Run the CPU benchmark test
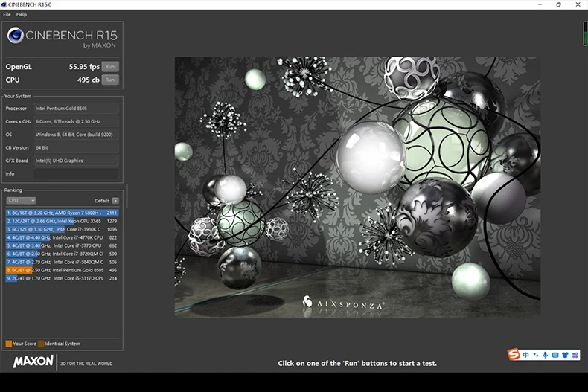 coord(109,79)
